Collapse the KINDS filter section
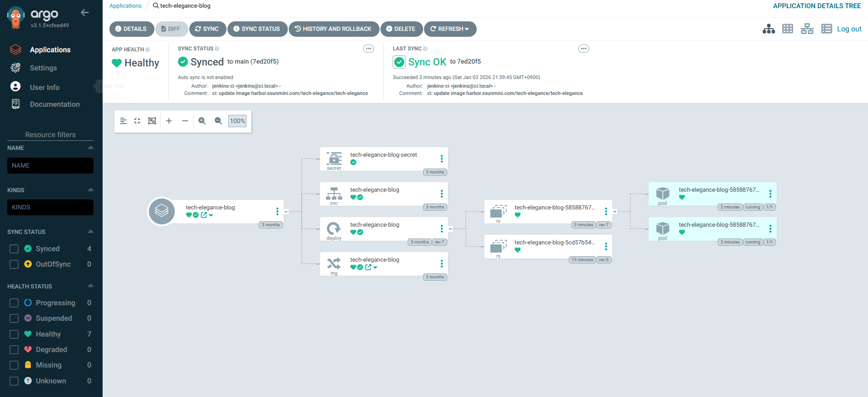 90,190
